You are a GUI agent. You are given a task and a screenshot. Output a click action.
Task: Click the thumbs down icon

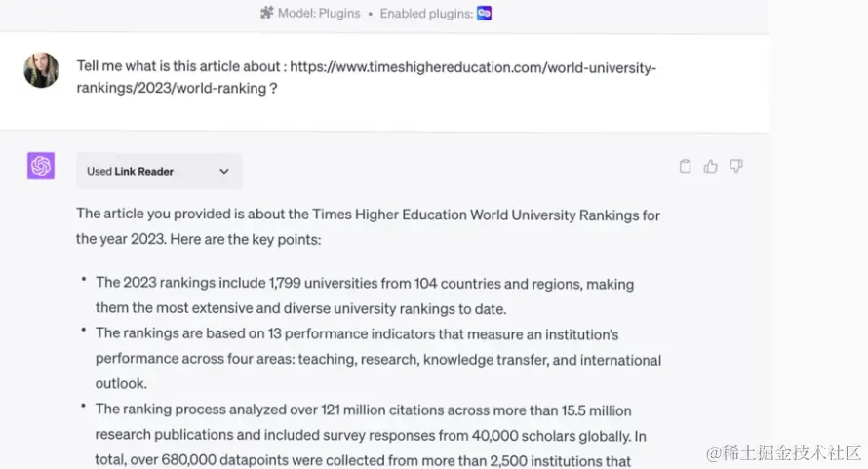(735, 166)
